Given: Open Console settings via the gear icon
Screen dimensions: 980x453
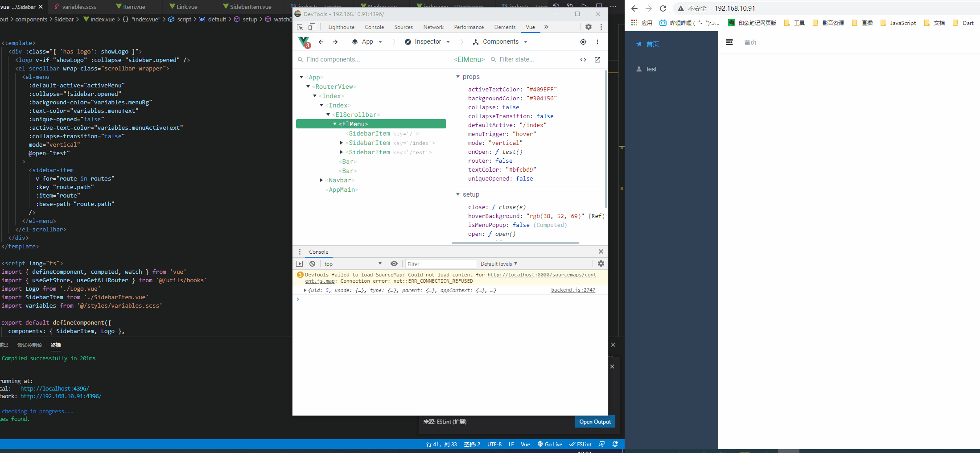Looking at the screenshot, I should 601,264.
